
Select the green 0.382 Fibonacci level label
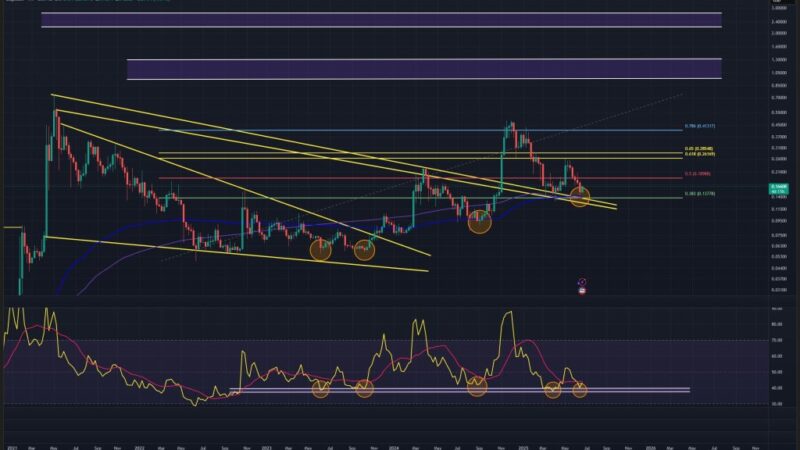coord(700,194)
